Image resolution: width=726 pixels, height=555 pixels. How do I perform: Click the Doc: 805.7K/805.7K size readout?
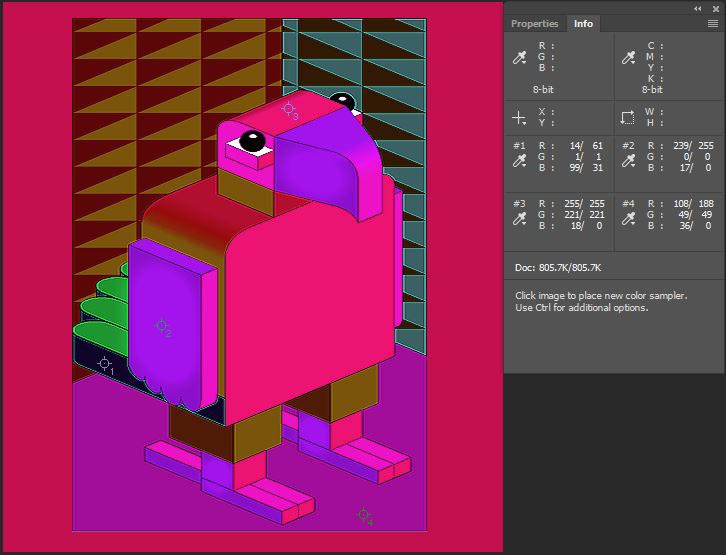(x=556, y=268)
